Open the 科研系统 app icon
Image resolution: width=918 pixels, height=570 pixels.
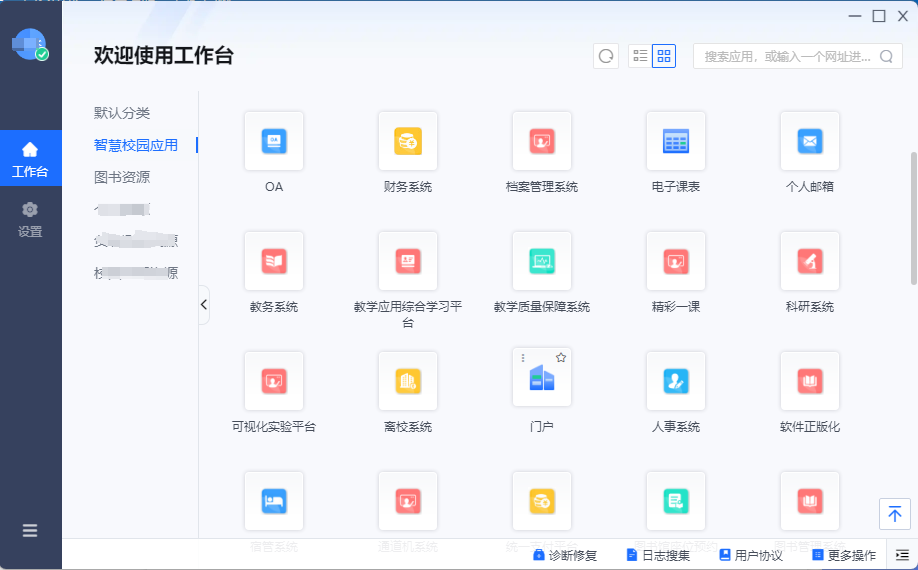coord(809,262)
